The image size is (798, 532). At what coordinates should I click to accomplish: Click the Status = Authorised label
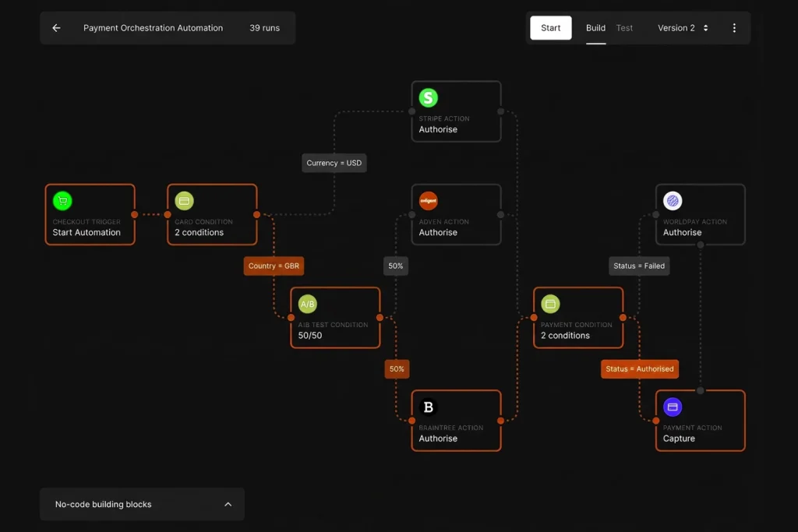tap(639, 368)
